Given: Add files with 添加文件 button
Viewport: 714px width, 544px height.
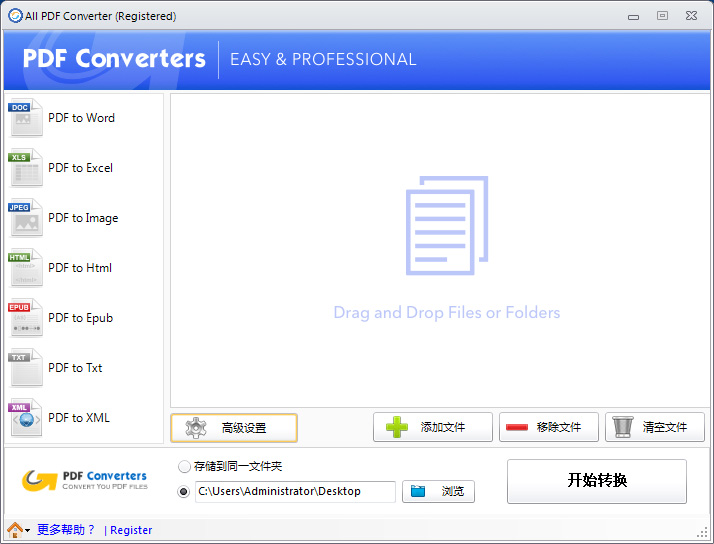Looking at the screenshot, I should click(x=433, y=427).
